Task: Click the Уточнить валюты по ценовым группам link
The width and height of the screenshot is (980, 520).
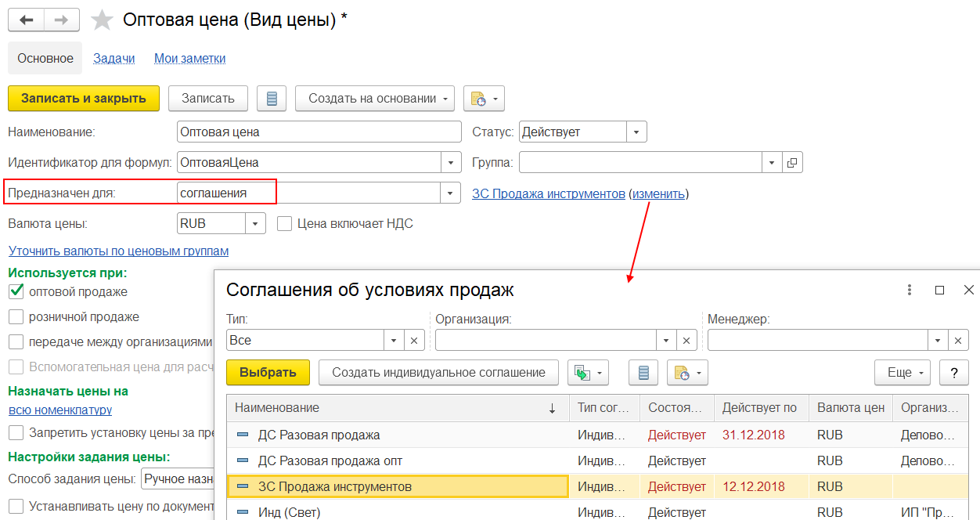Action: point(118,251)
